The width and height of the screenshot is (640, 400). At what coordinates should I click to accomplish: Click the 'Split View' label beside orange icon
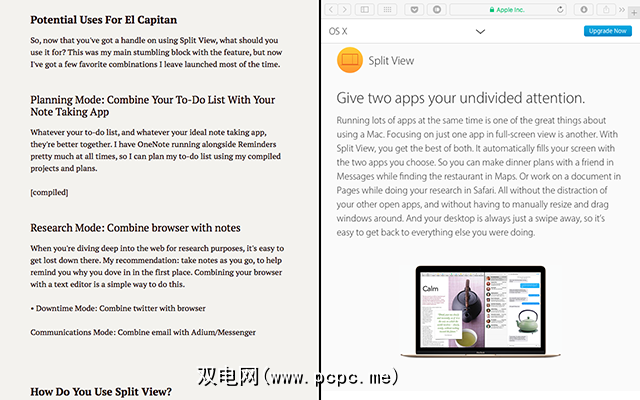coord(391,61)
